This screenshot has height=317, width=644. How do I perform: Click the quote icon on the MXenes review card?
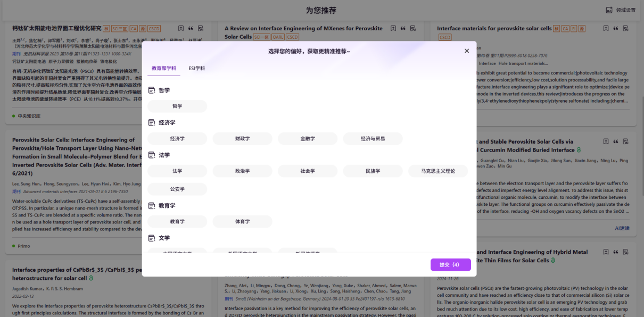pos(403,28)
